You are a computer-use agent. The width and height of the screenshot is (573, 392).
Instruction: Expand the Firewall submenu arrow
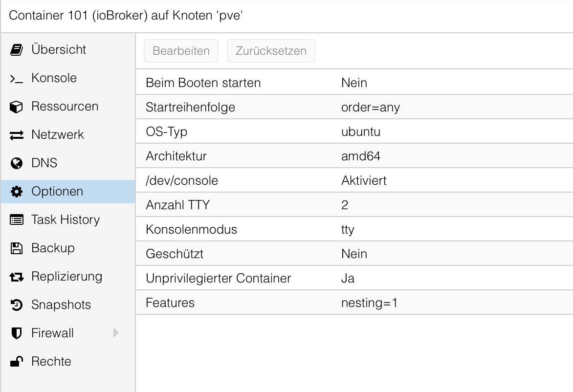tap(116, 333)
